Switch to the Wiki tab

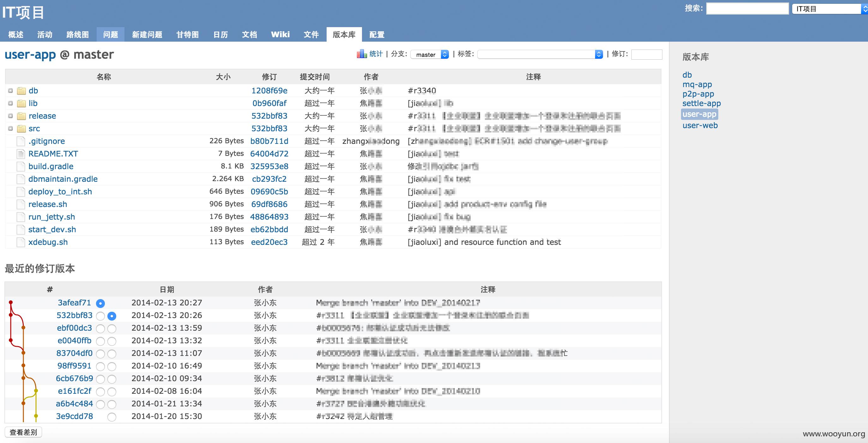coord(280,35)
